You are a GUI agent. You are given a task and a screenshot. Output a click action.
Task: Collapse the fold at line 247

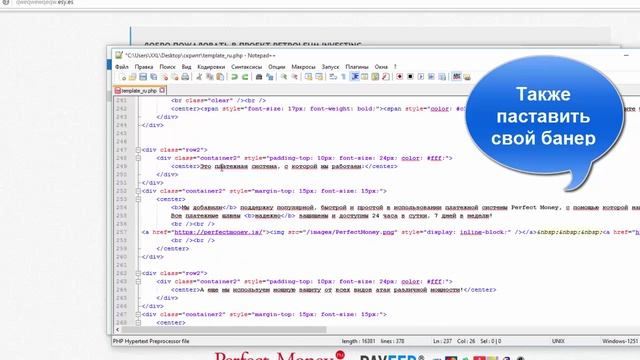[x=138, y=150]
